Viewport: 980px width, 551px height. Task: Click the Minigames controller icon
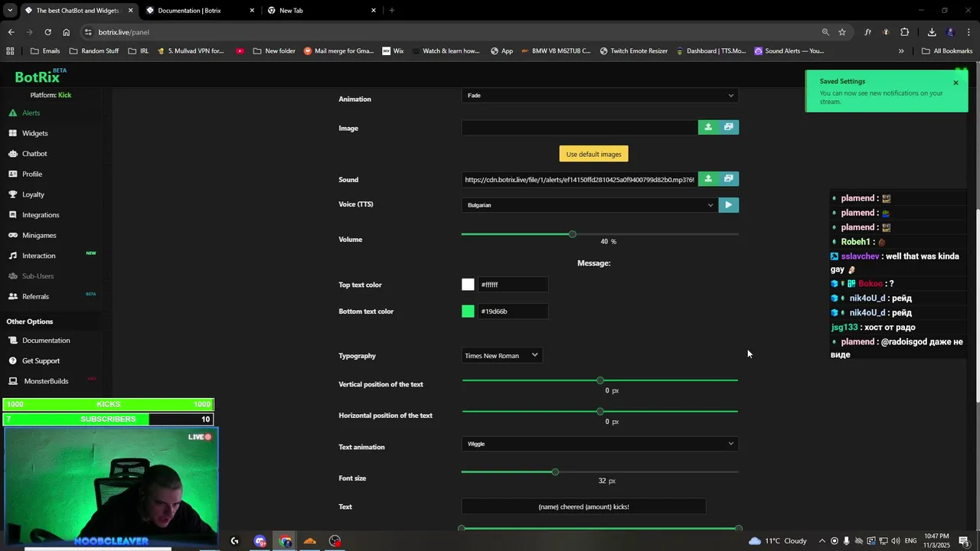pyautogui.click(x=13, y=235)
